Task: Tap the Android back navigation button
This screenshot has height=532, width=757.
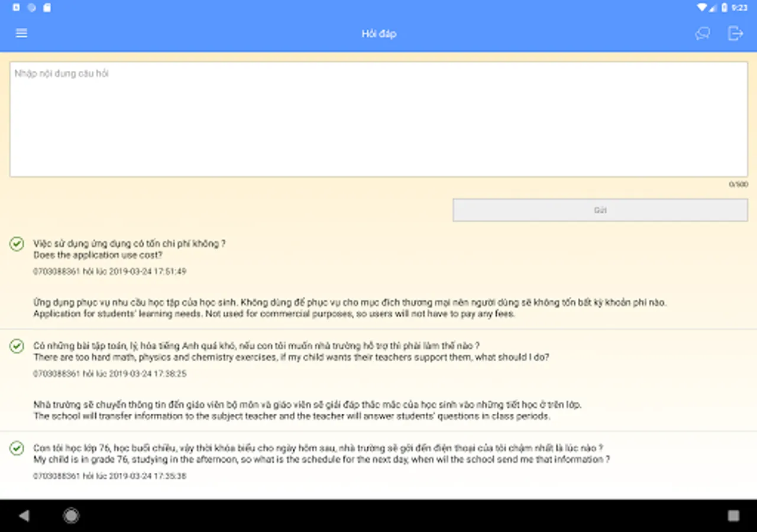Action: pos(24,516)
